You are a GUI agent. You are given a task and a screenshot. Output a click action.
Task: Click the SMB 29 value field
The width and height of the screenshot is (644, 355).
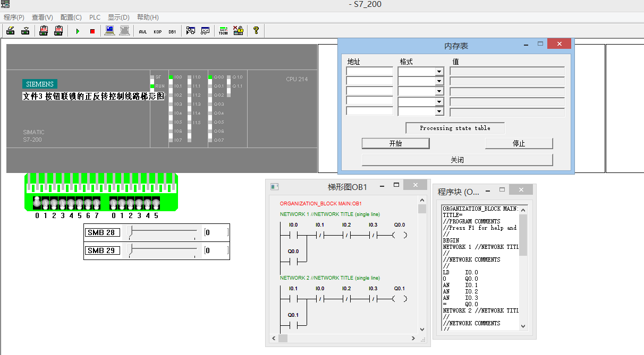click(217, 250)
